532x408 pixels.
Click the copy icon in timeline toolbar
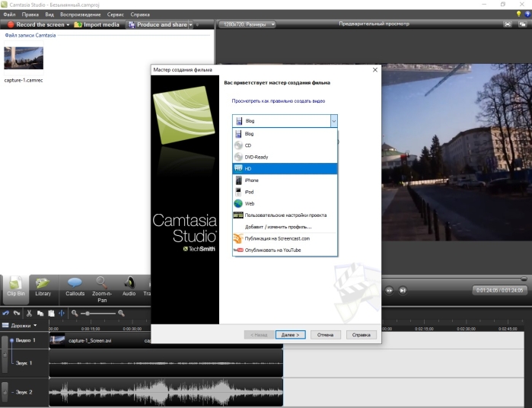point(40,313)
